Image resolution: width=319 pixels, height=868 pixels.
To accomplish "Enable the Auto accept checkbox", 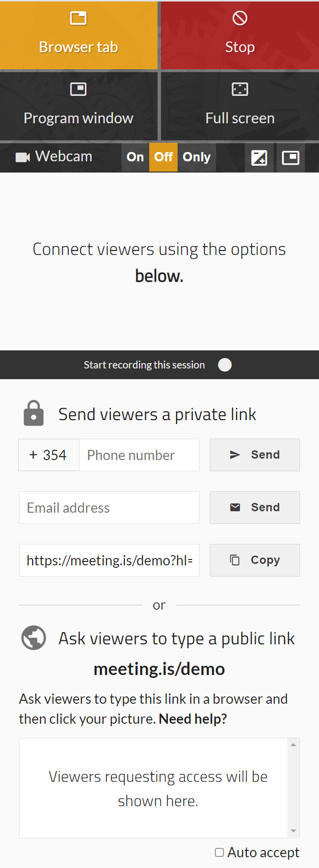I will [x=219, y=852].
